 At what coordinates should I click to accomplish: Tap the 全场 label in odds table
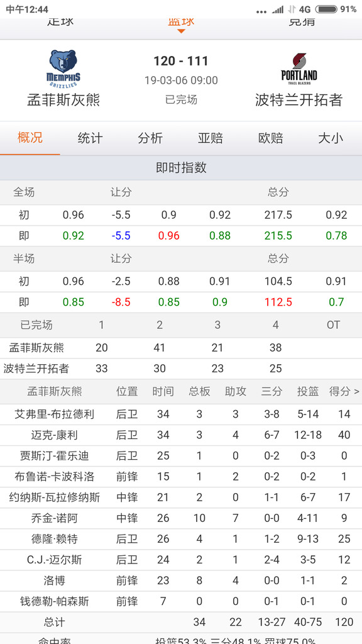pos(24,192)
